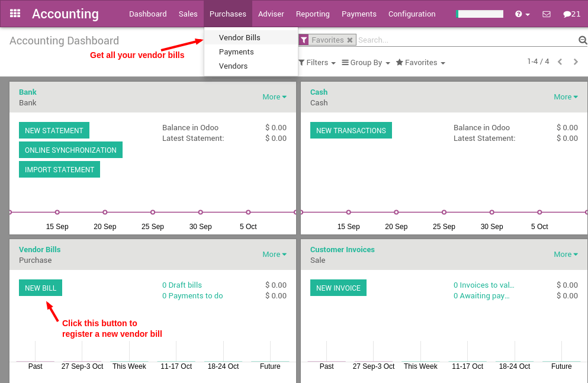Expand the Bank card More menu

[x=274, y=96]
